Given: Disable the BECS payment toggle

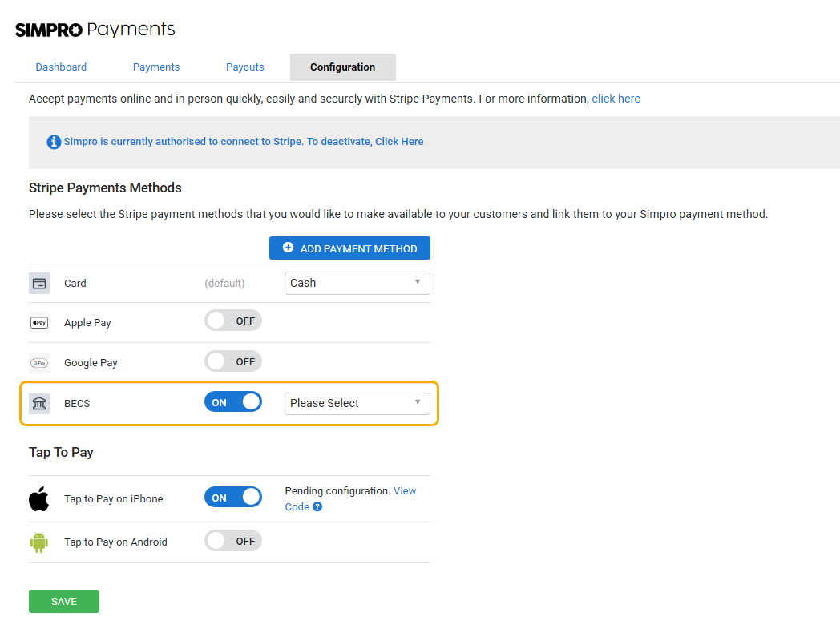Looking at the screenshot, I should click(x=232, y=402).
